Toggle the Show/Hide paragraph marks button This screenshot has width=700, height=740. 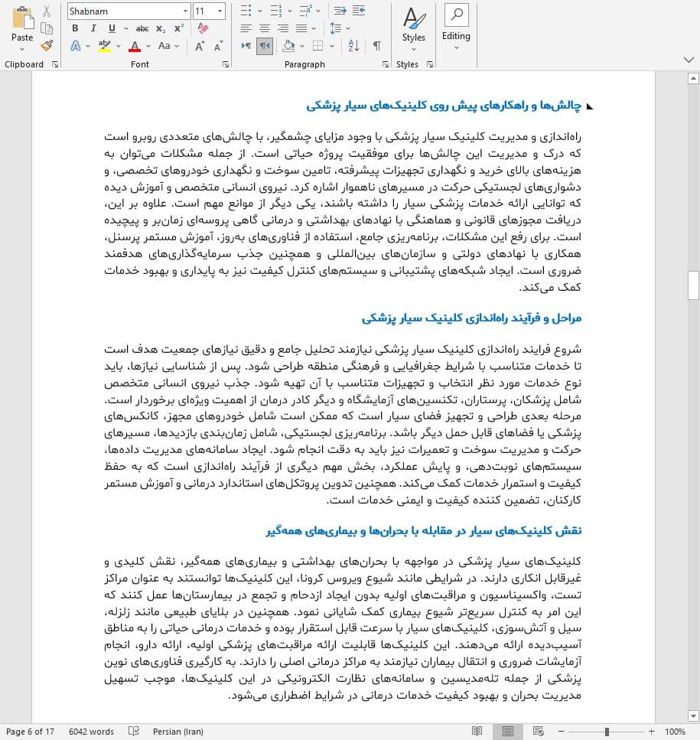pyautogui.click(x=377, y=46)
